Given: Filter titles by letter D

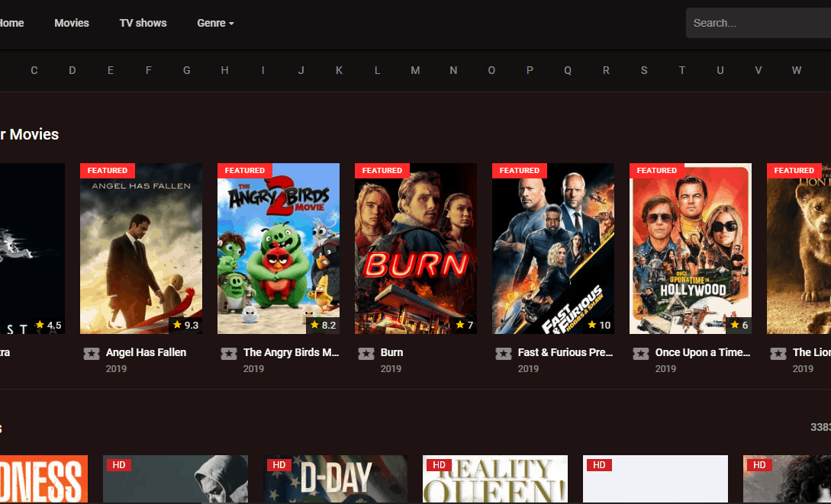Looking at the screenshot, I should 72,70.
